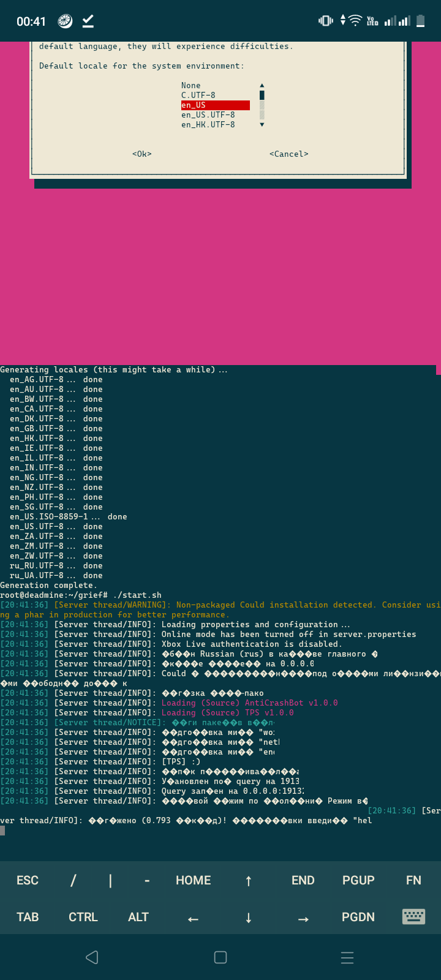Tap Android home navigation button
The width and height of the screenshot is (441, 980).
coord(221,957)
